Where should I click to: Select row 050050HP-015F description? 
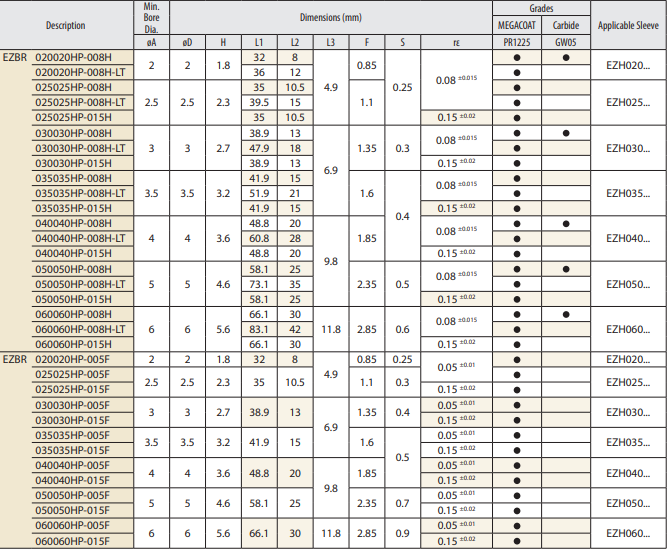tap(72, 510)
